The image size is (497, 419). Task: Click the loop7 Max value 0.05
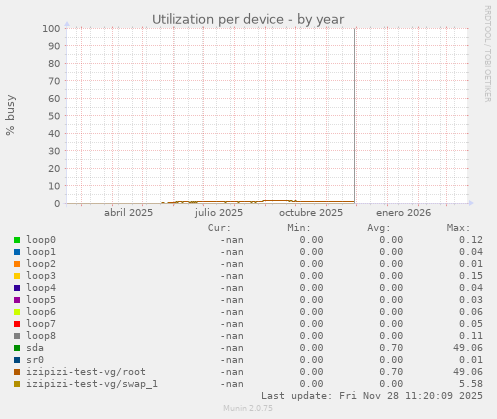pyautogui.click(x=471, y=324)
